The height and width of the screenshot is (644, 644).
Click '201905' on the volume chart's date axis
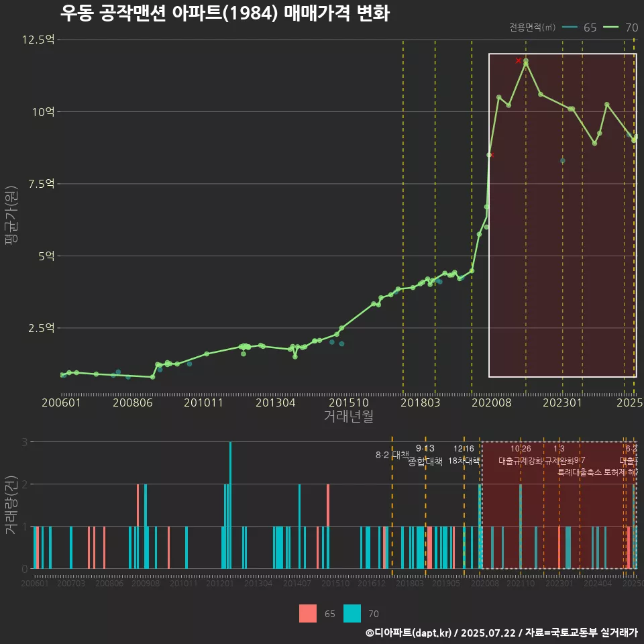[x=446, y=583]
